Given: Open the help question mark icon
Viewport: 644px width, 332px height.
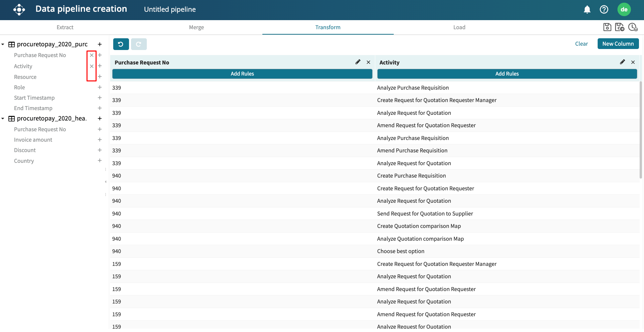Looking at the screenshot, I should pos(604,9).
